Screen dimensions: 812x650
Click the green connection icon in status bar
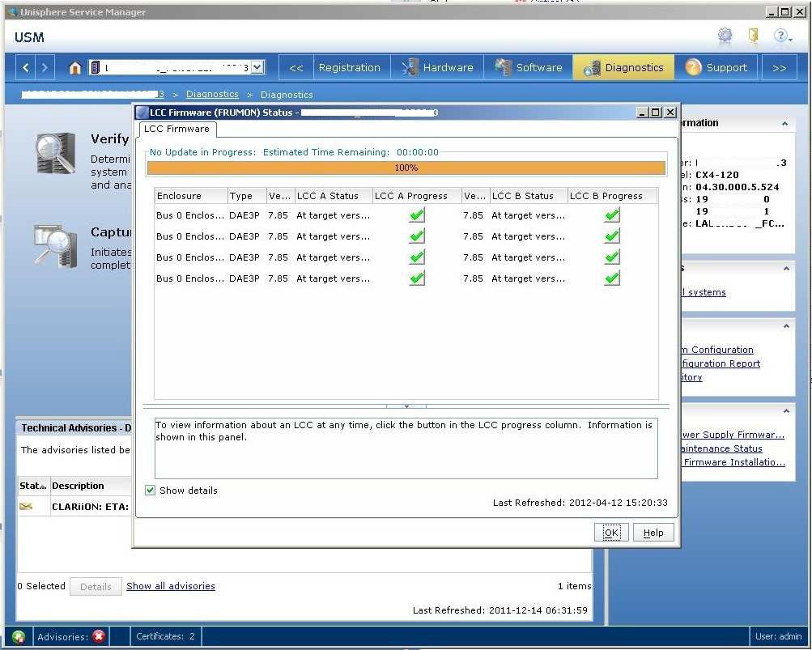coord(19,636)
